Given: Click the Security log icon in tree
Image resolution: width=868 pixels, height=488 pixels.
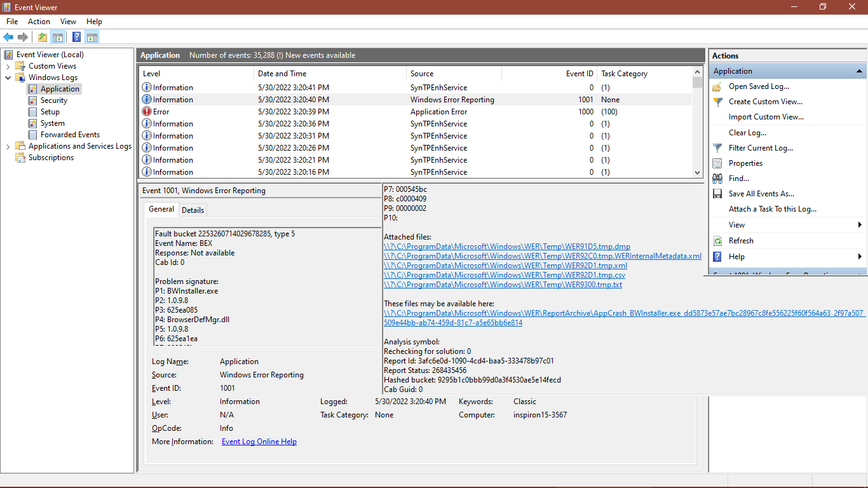Looking at the screenshot, I should tap(32, 100).
